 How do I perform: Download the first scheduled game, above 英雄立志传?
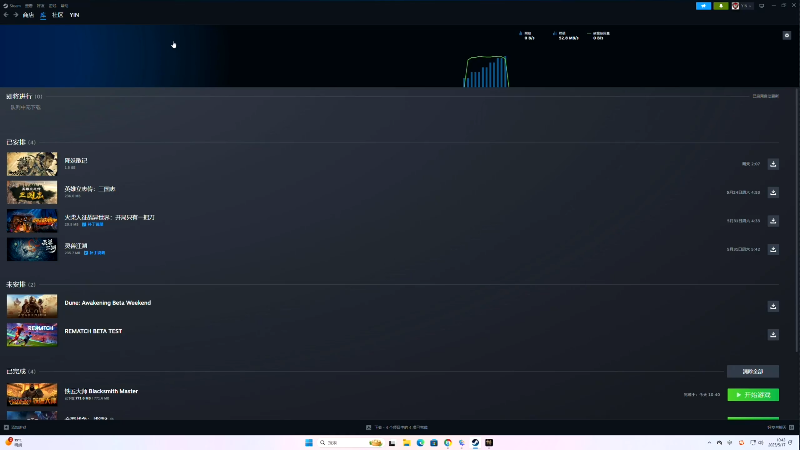point(773,164)
